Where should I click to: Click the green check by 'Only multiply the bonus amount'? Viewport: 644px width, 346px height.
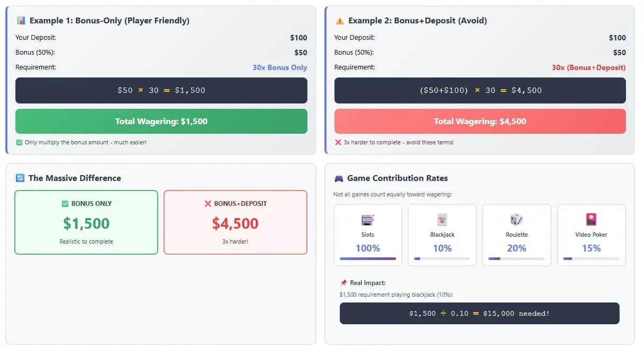point(19,142)
